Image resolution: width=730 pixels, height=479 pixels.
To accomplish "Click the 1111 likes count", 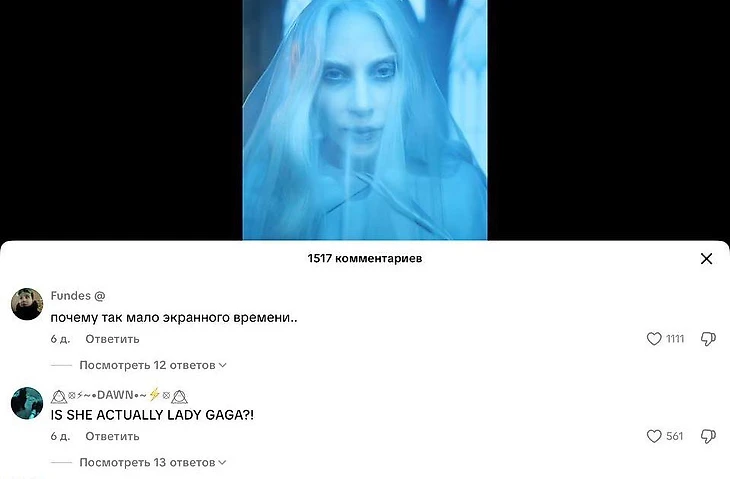I will tap(675, 339).
